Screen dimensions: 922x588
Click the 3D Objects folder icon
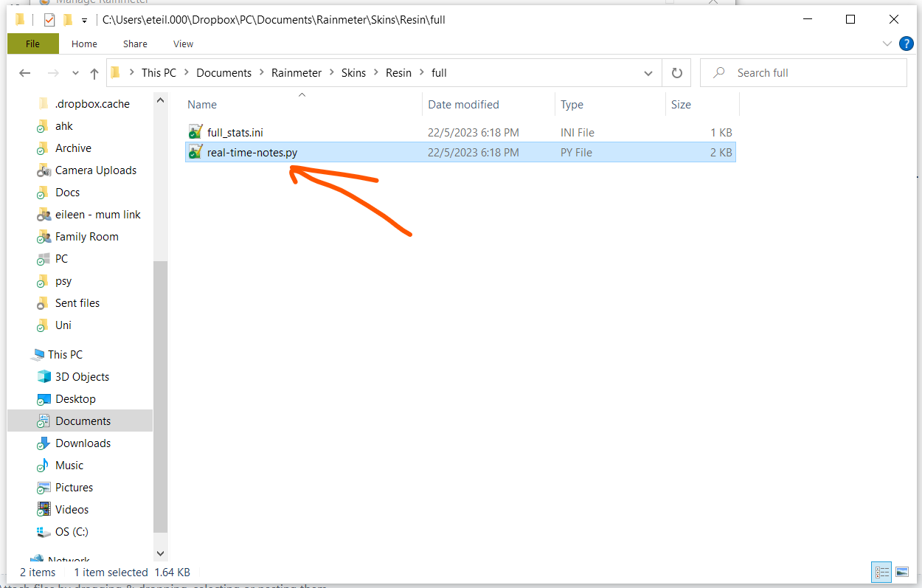[44, 376]
